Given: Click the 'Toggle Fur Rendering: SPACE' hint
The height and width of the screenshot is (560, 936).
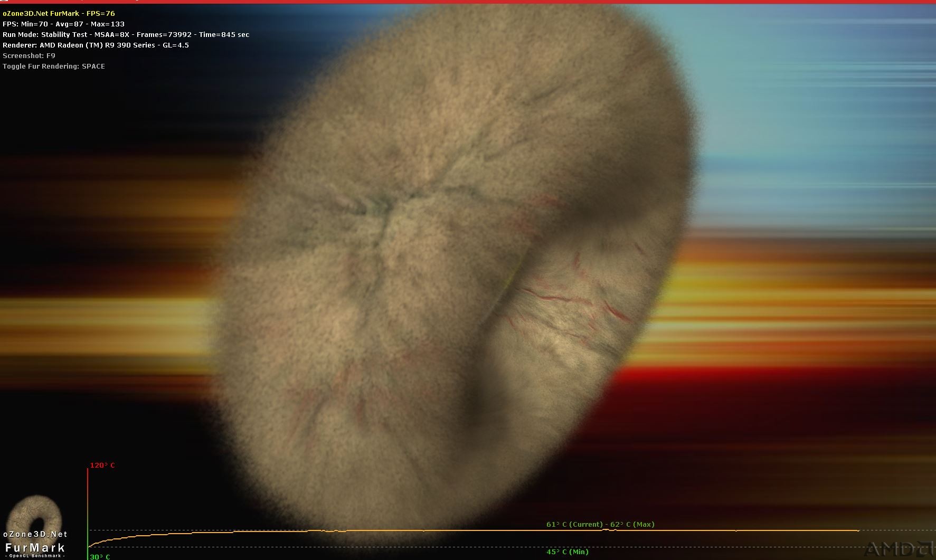Looking at the screenshot, I should (x=54, y=67).
